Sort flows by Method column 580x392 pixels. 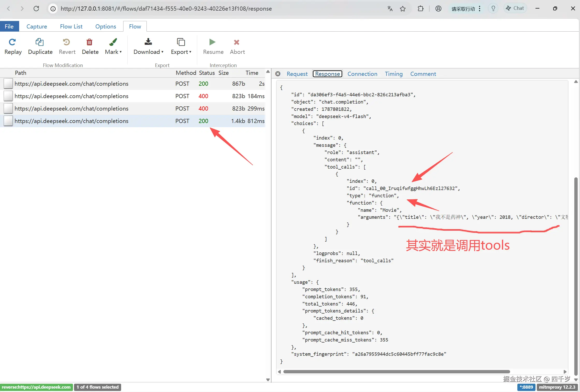click(x=186, y=73)
